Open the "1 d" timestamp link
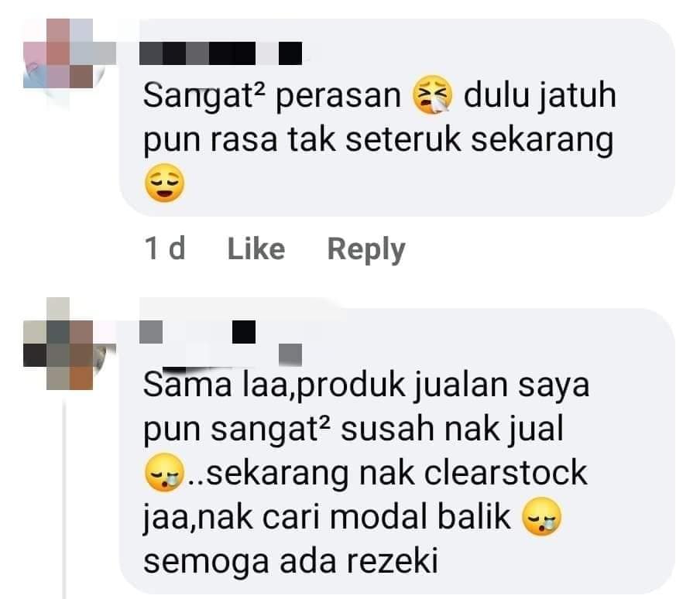Screen dimensions: 700x599 coord(165,249)
